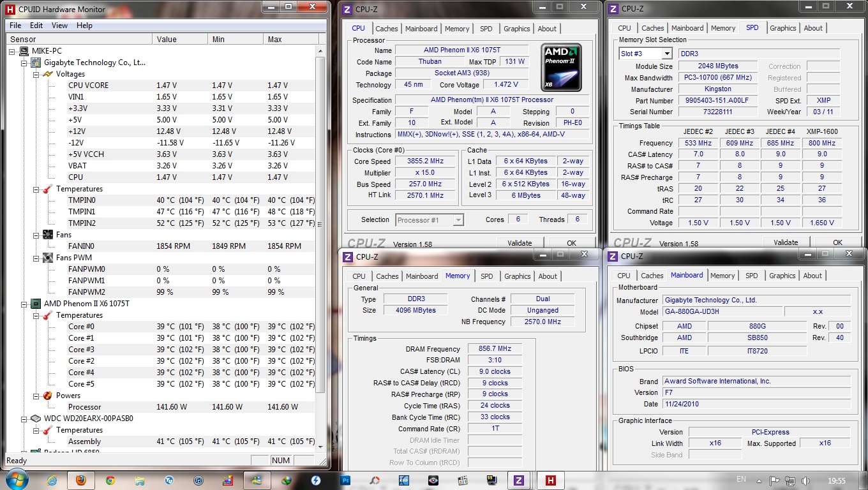The height and width of the screenshot is (490, 868).
Task: Collapse the Fans tree node
Action: pos(36,235)
